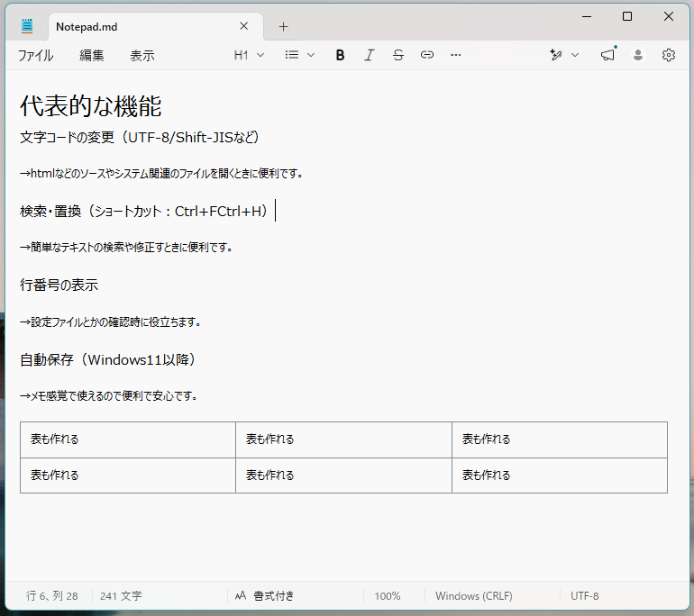
Task: Click the 100% zoom level in status bar
Action: coord(388,595)
